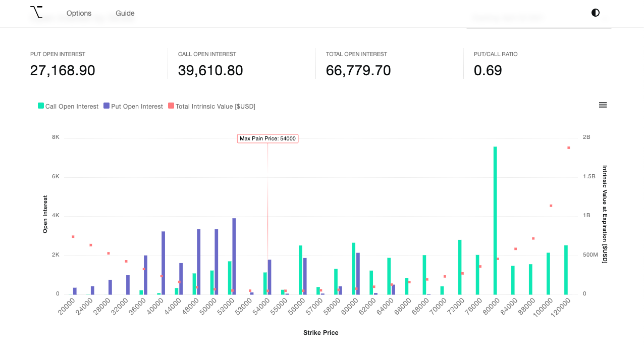
Task: Click the red Total Intrinsic Value legend icon
Action: tap(171, 106)
